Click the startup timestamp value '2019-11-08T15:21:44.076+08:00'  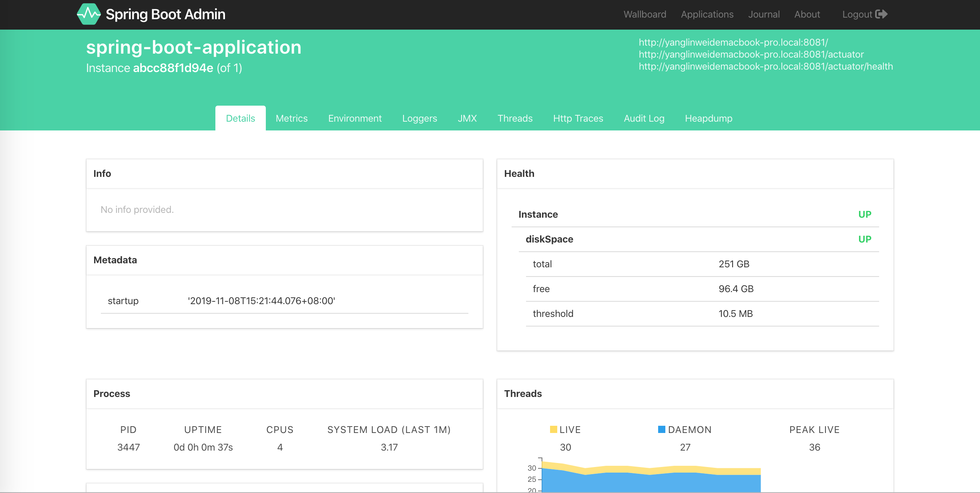(x=261, y=301)
